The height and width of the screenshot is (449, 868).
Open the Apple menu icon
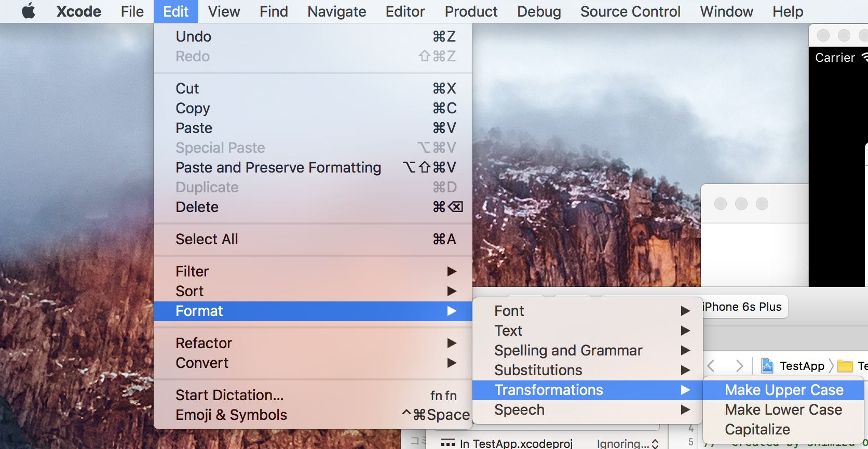pos(29,11)
